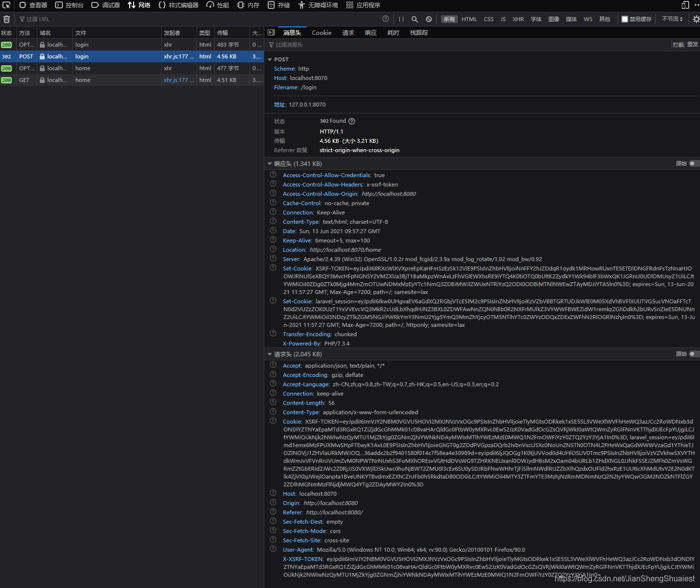Select the GET home request row
Viewport: 700px width, 588px height.
132,80
